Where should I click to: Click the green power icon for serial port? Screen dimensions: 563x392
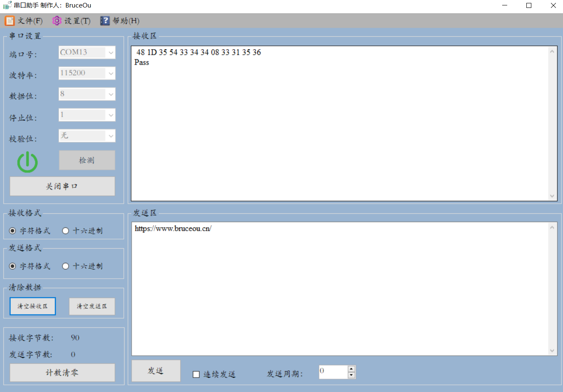pyautogui.click(x=27, y=162)
